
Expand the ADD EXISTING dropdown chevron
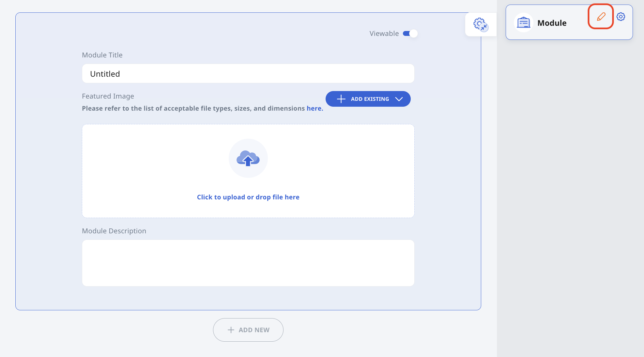click(x=399, y=99)
